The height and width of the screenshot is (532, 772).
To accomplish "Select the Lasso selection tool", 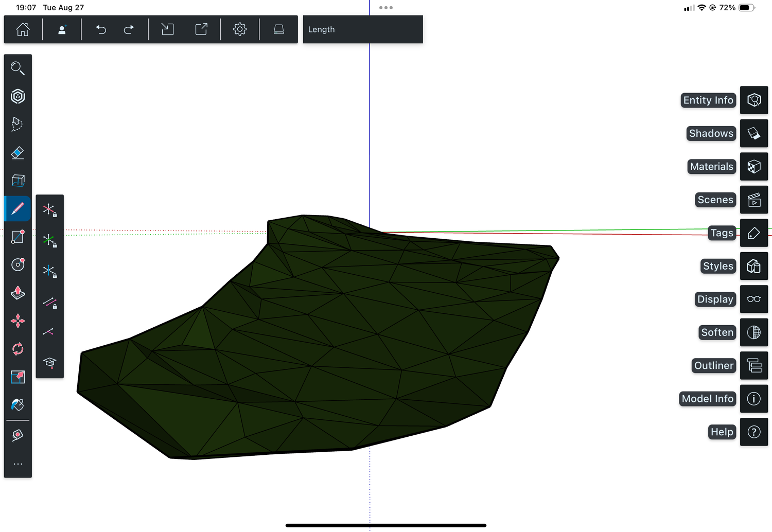I will pyautogui.click(x=17, y=124).
